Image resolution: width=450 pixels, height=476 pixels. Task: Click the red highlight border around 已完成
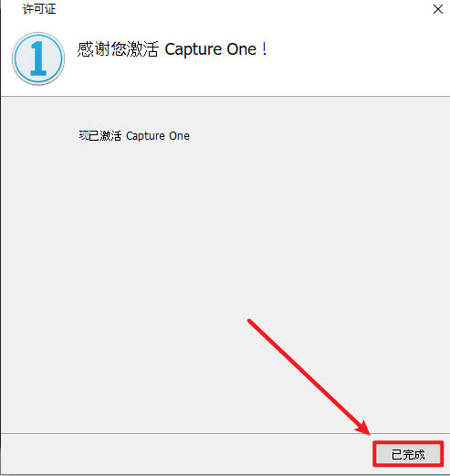pyautogui.click(x=408, y=442)
